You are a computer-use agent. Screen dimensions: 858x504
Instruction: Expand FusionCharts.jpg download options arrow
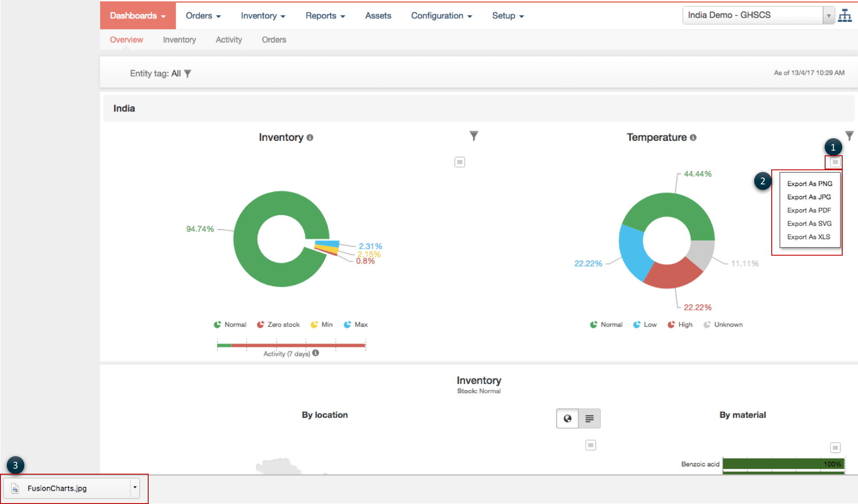click(135, 487)
